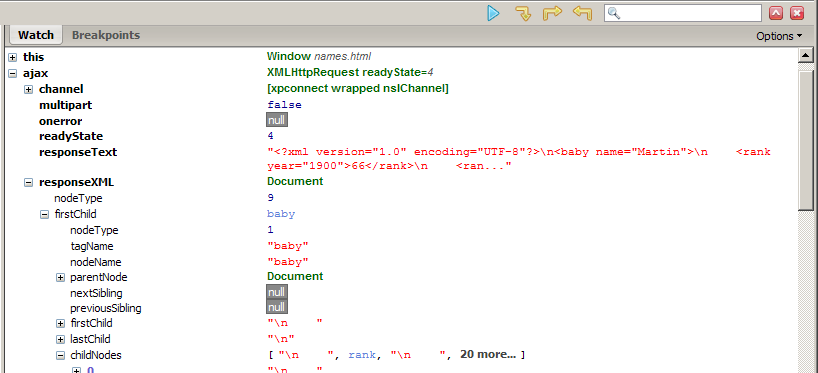Click '20 more...' in childNodes array
The width and height of the screenshot is (818, 373).
488,355
